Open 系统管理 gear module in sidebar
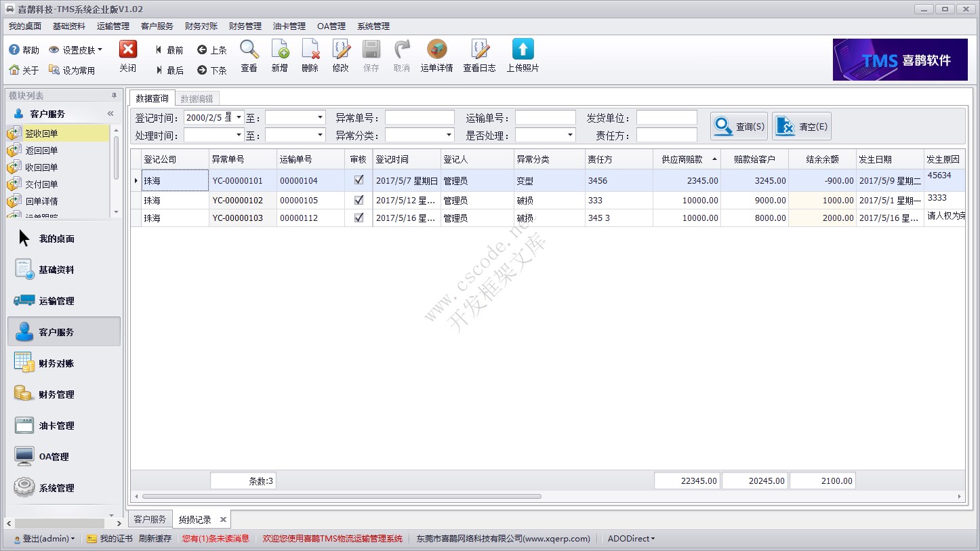Screen dimensions: 980x551 click(x=64, y=488)
